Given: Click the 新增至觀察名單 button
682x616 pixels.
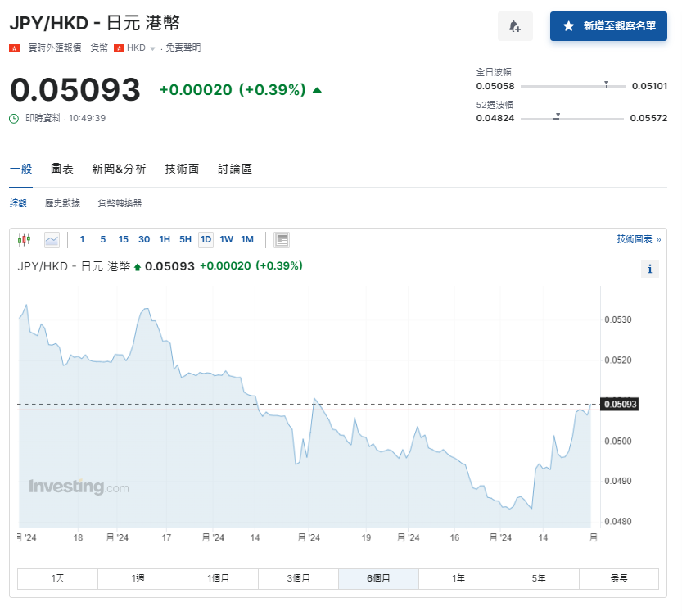Looking at the screenshot, I should tap(608, 27).
